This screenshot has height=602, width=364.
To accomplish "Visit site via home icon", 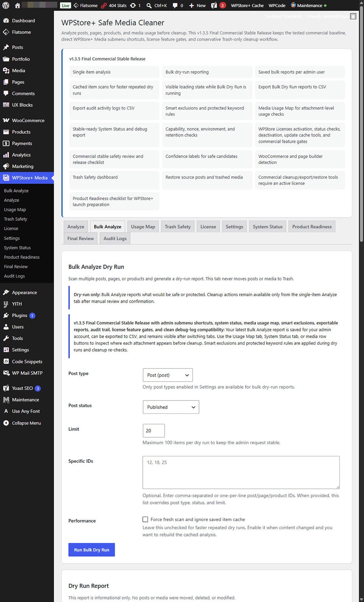I will 17,6.
